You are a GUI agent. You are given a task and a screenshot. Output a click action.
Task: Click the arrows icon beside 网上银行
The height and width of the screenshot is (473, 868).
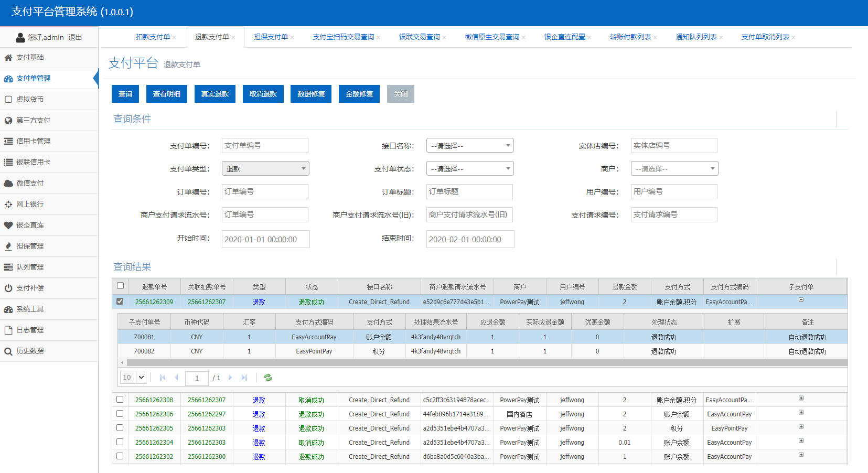[x=8, y=205]
